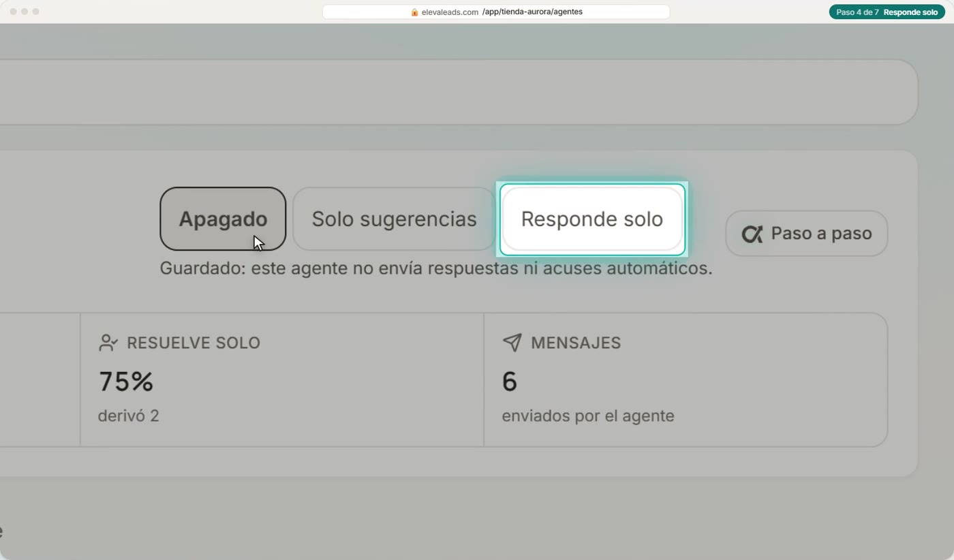Click the Paso a paso arrow icon

point(752,234)
